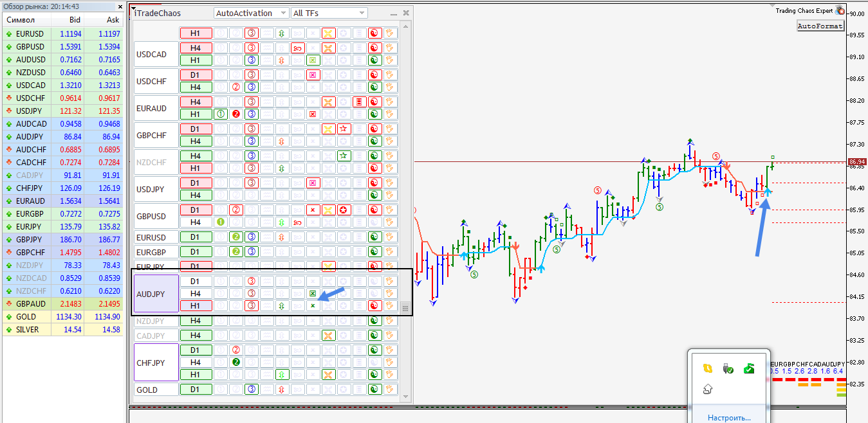
Task: Toggle the H4 timeframe button for USDCAD
Action: 196,48
